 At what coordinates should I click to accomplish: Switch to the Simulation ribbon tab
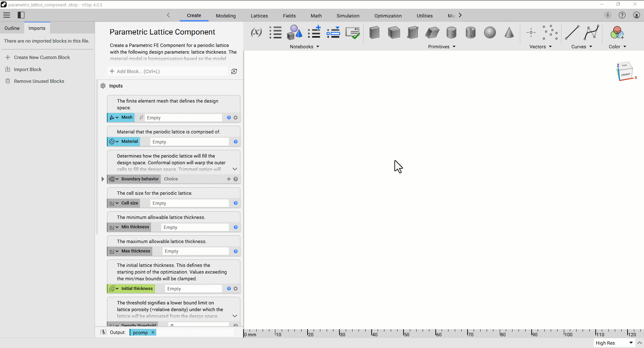348,16
